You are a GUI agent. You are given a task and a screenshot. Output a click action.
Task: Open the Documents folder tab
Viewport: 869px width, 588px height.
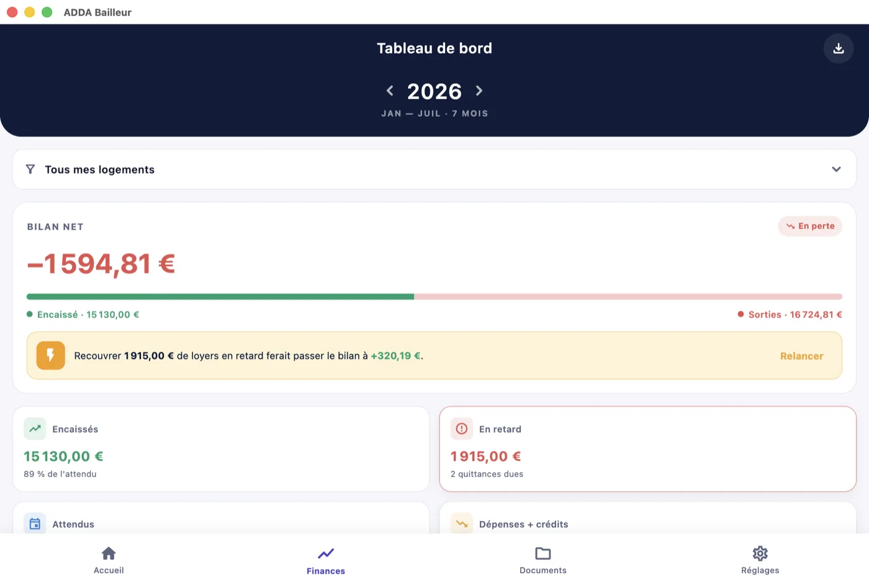(x=543, y=560)
